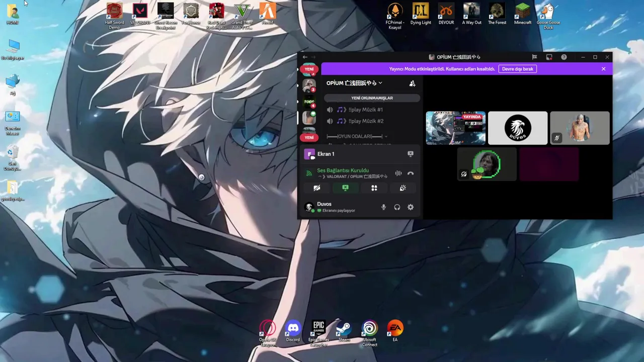
Task: Launch Opera GX tarayıcı from desktop
Action: pos(268,333)
